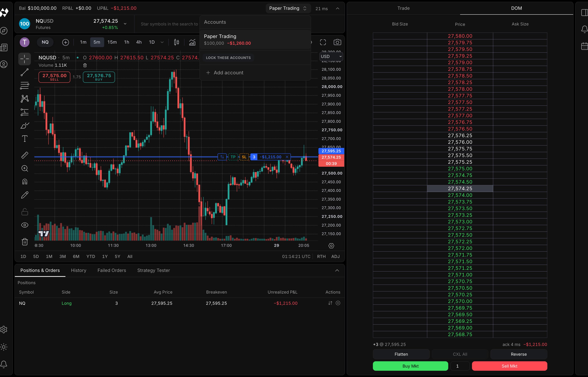Open the Strategy Tester tab
The height and width of the screenshot is (377, 588).
click(153, 270)
